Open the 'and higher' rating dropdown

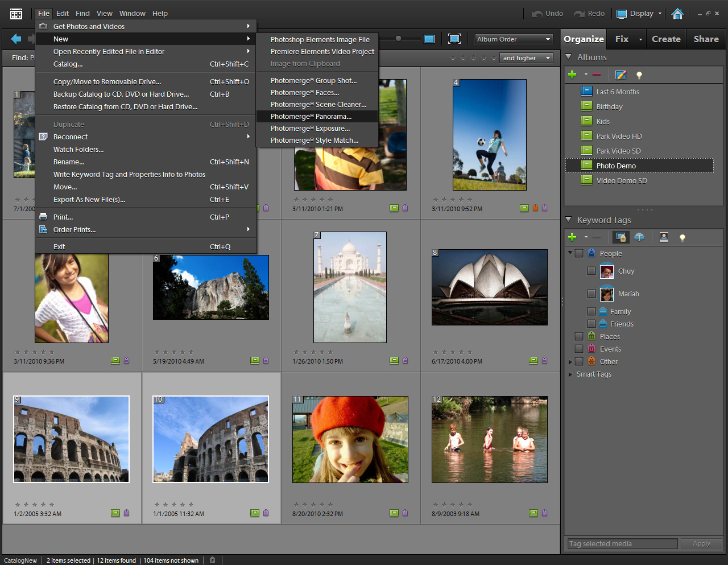[527, 58]
